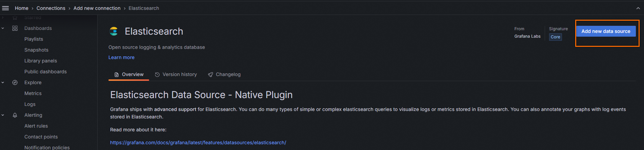Click Add new data source button
Image resolution: width=644 pixels, height=150 pixels.
[x=606, y=31]
